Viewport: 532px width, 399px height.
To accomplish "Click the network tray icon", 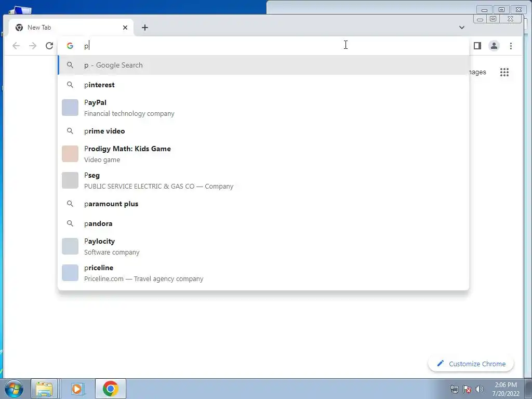I will click(x=454, y=389).
